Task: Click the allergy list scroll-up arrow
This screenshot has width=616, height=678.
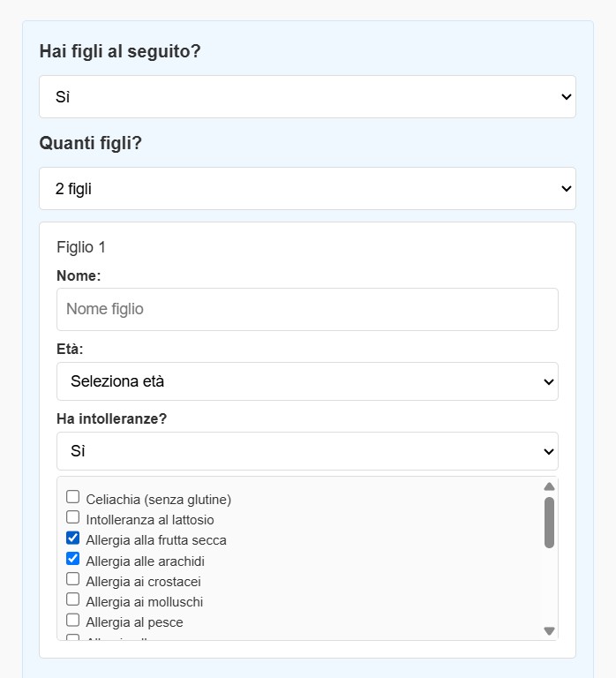Action: [x=549, y=486]
